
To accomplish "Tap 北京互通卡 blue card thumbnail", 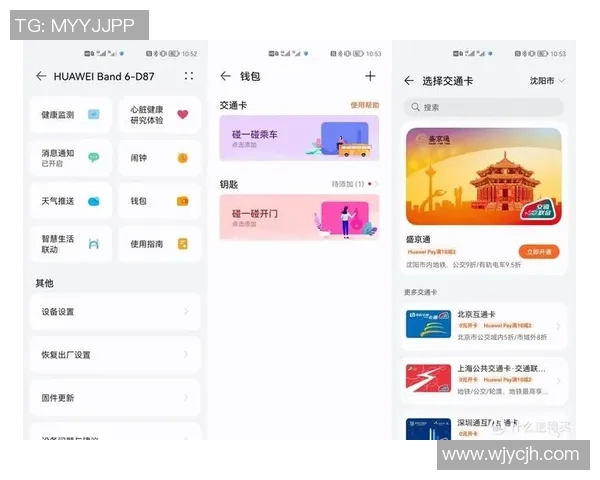I will (428, 324).
